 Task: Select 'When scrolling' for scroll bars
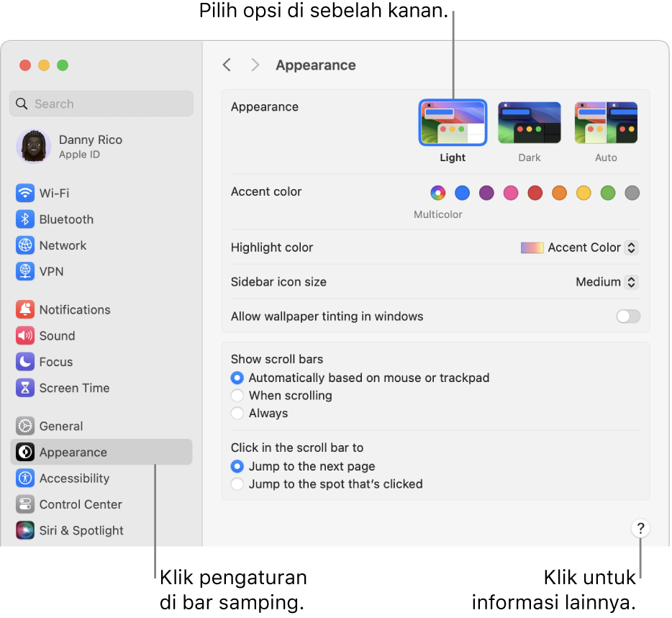[237, 395]
